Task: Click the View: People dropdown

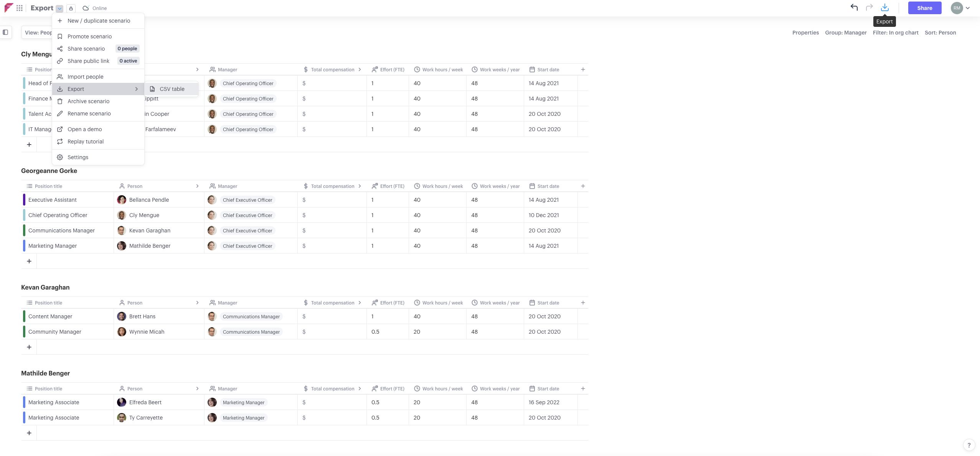Action: pos(39,33)
